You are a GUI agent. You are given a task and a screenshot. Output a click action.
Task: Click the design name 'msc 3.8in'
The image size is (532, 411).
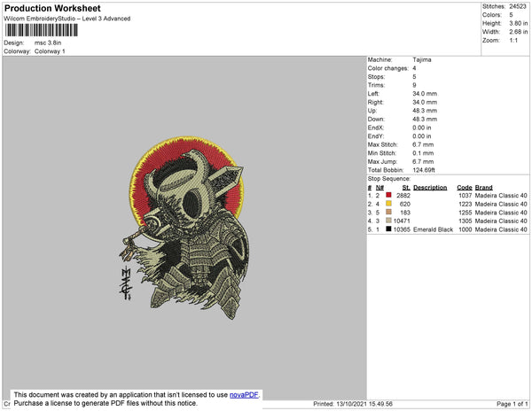[48, 43]
